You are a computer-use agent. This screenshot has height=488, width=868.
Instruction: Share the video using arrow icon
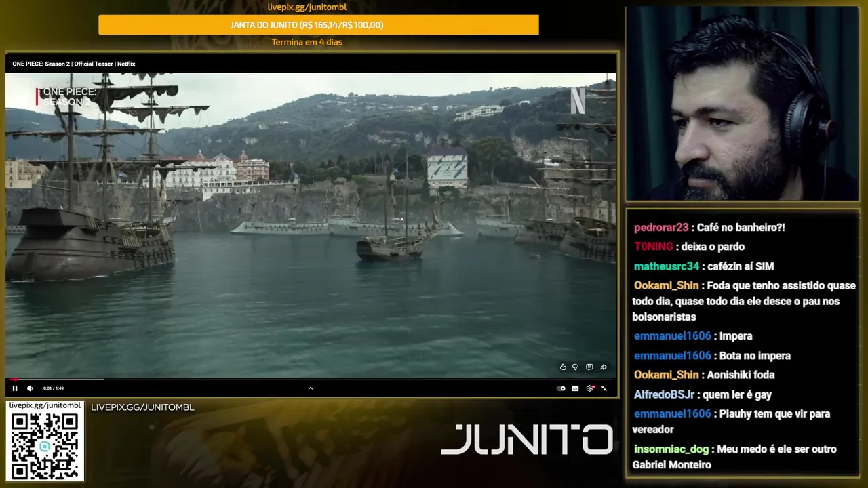click(604, 367)
